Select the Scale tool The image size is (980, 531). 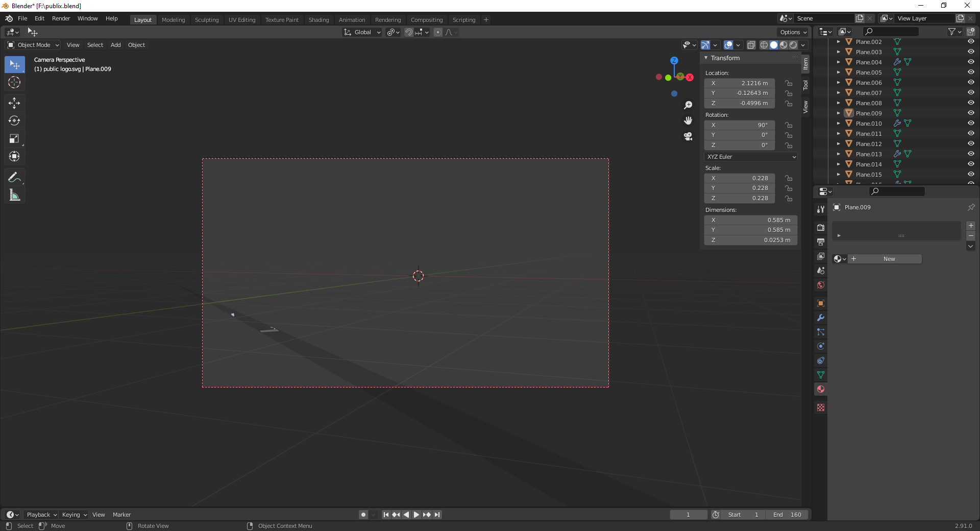[x=14, y=139]
